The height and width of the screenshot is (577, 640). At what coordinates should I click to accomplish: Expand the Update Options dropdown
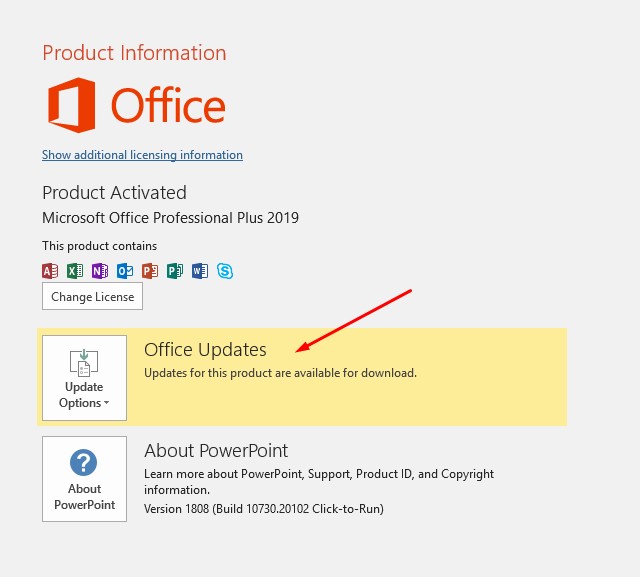[84, 378]
